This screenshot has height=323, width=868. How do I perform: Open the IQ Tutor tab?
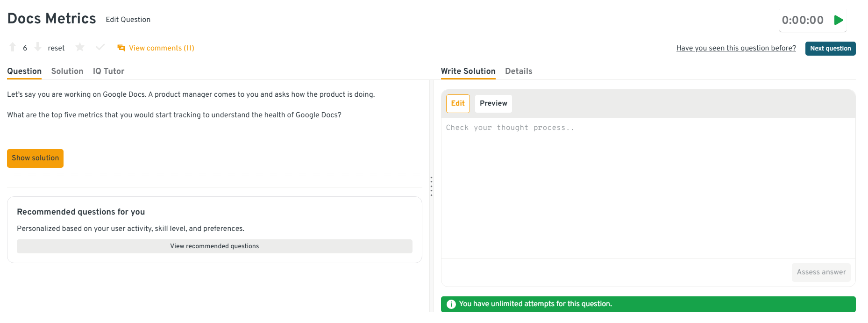(x=108, y=71)
